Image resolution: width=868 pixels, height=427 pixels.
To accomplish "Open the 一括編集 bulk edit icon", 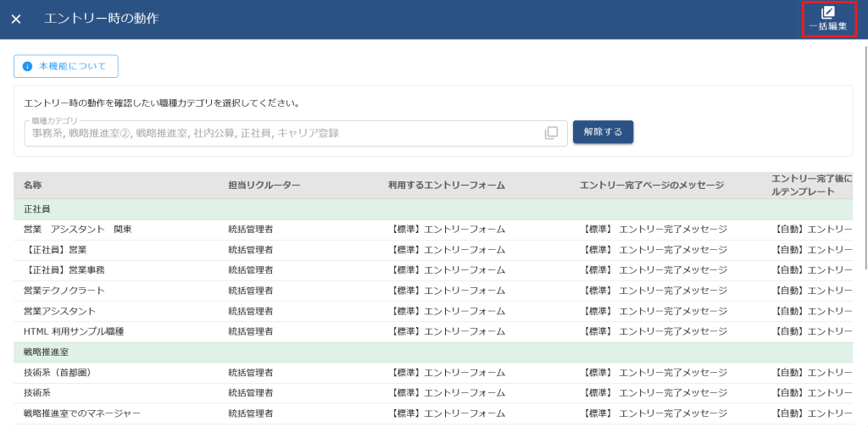I will click(x=828, y=19).
